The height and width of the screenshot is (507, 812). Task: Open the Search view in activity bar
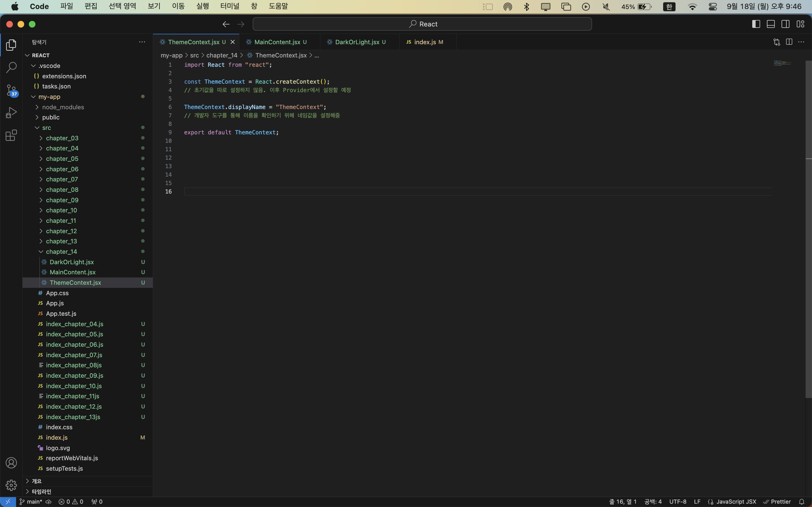pyautogui.click(x=11, y=67)
